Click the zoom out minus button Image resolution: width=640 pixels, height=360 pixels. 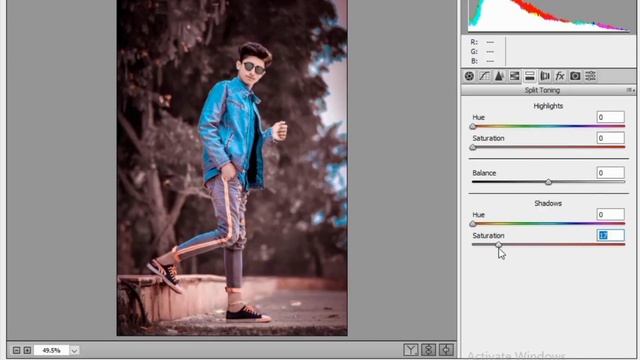click(x=16, y=350)
